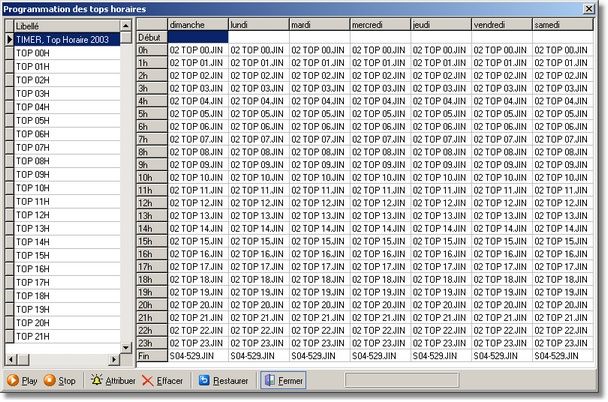The width and height of the screenshot is (608, 402).
Task: Click the 0h row header
Action: click(152, 50)
